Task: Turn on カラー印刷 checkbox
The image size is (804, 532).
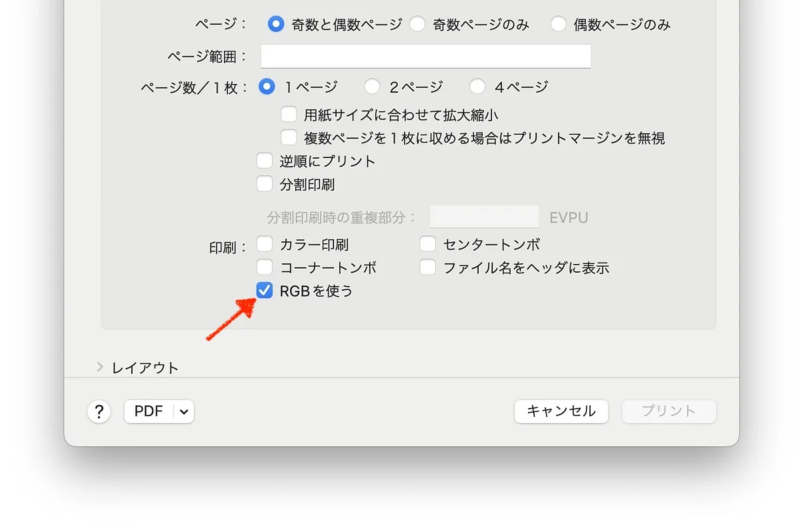Action: click(265, 245)
